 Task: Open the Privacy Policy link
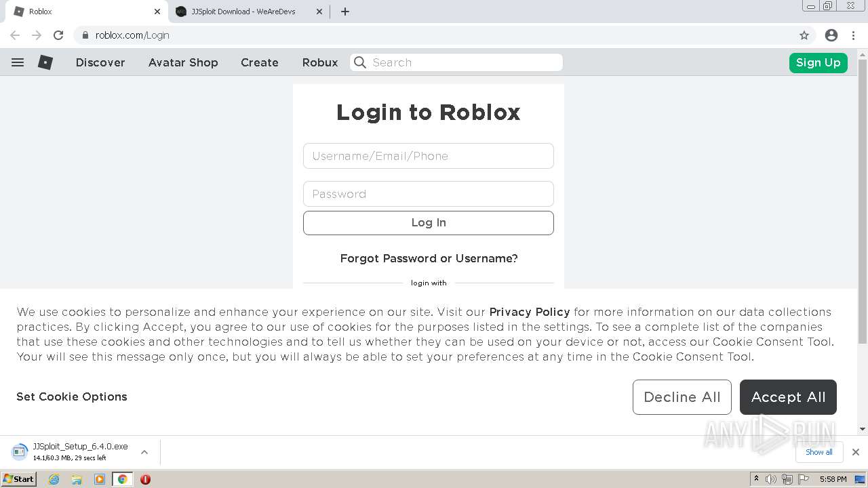coord(530,312)
